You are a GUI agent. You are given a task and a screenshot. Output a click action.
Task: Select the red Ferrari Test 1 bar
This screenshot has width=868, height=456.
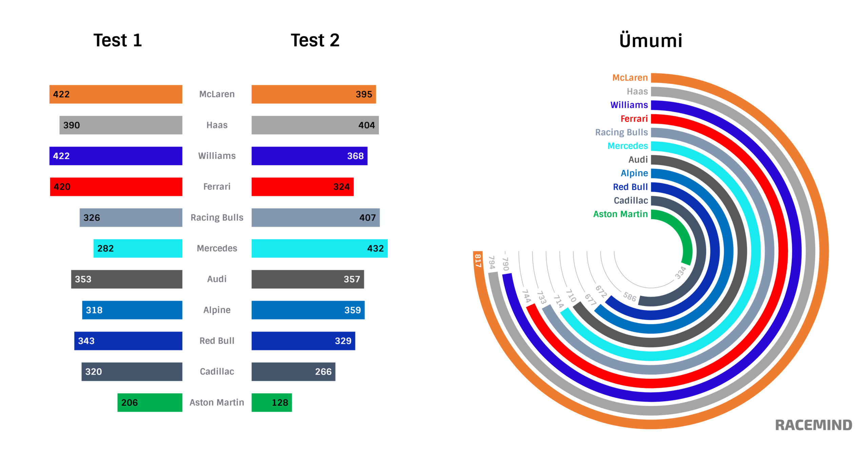point(116,187)
